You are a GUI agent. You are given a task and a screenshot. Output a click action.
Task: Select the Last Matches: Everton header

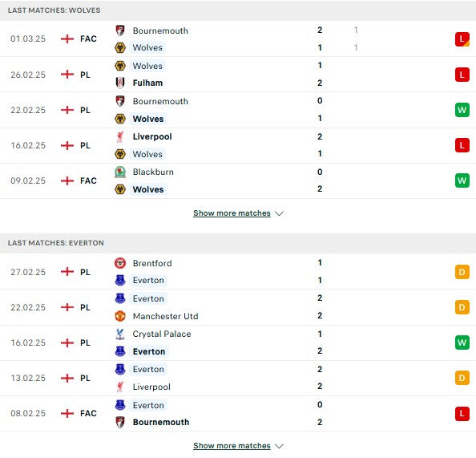coord(56,243)
